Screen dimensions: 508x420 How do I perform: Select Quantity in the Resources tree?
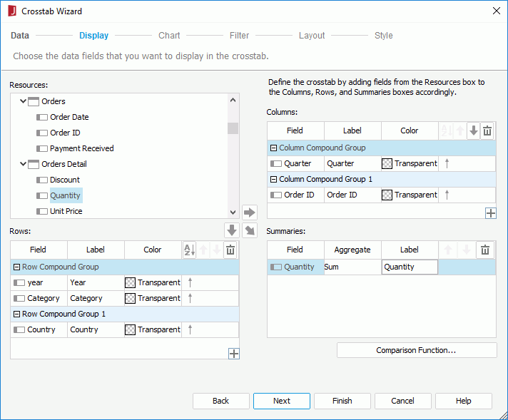[66, 195]
